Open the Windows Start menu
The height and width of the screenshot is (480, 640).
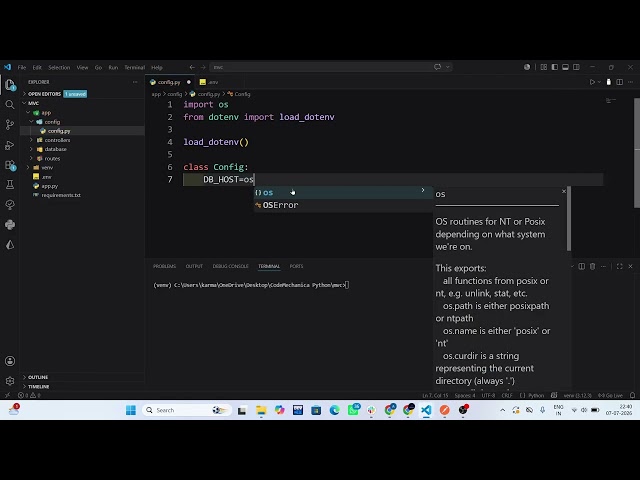pyautogui.click(x=131, y=410)
